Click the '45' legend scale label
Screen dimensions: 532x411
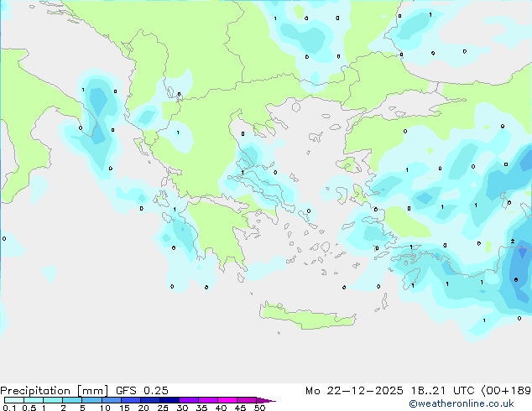click(240, 408)
